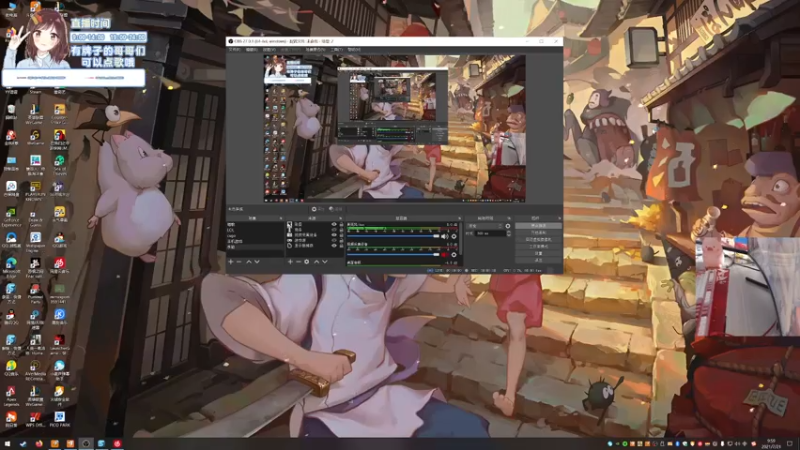Switch to Firefox from the taskbar
The width and height of the screenshot is (800, 450).
tap(39, 444)
